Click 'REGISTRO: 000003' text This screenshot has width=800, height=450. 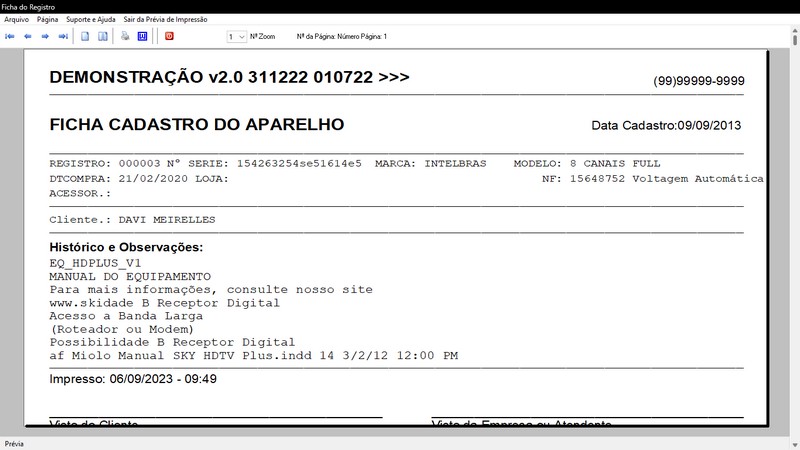[x=105, y=164]
